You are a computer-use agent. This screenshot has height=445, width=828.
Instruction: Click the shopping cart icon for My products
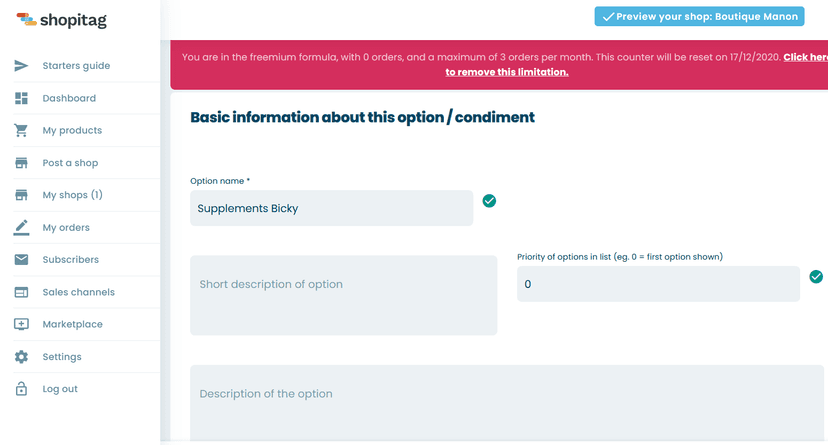[21, 130]
